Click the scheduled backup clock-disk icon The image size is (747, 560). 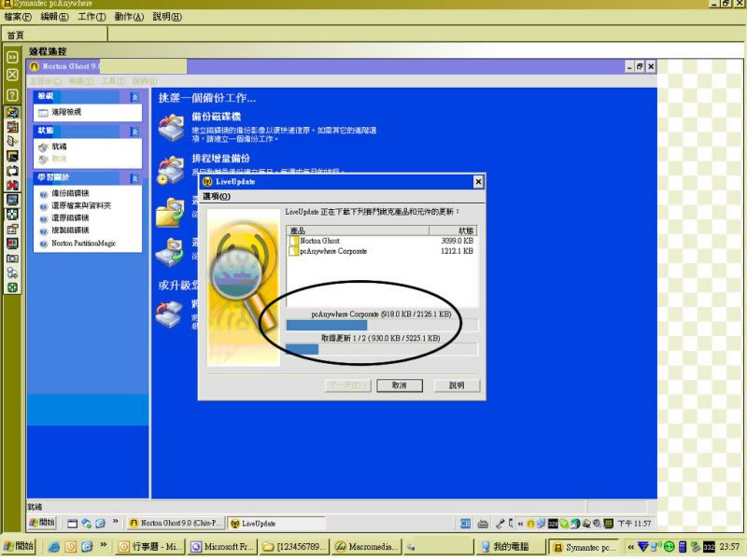[x=171, y=170]
